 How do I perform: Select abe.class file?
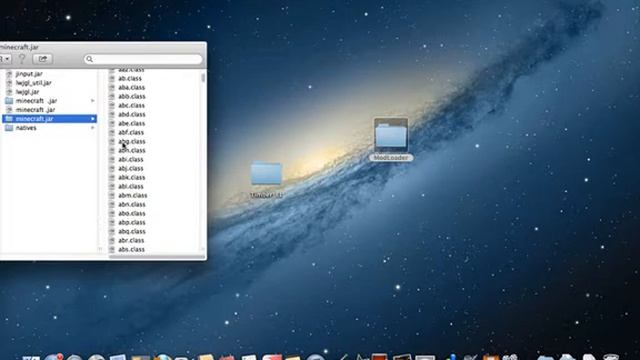[131, 123]
